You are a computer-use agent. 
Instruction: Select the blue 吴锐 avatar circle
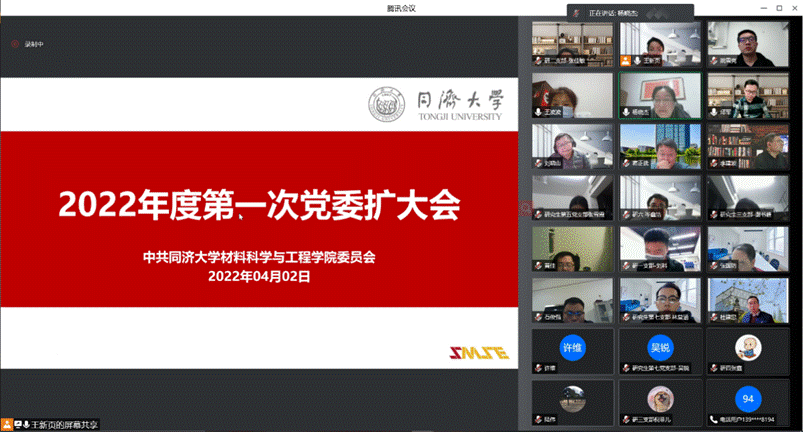pyautogui.click(x=659, y=347)
